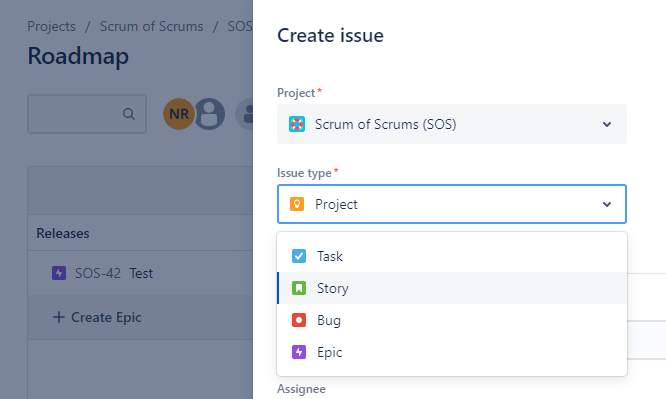The height and width of the screenshot is (399, 666).
Task: Click the orange lightbulb Project type icon
Action: (x=297, y=204)
